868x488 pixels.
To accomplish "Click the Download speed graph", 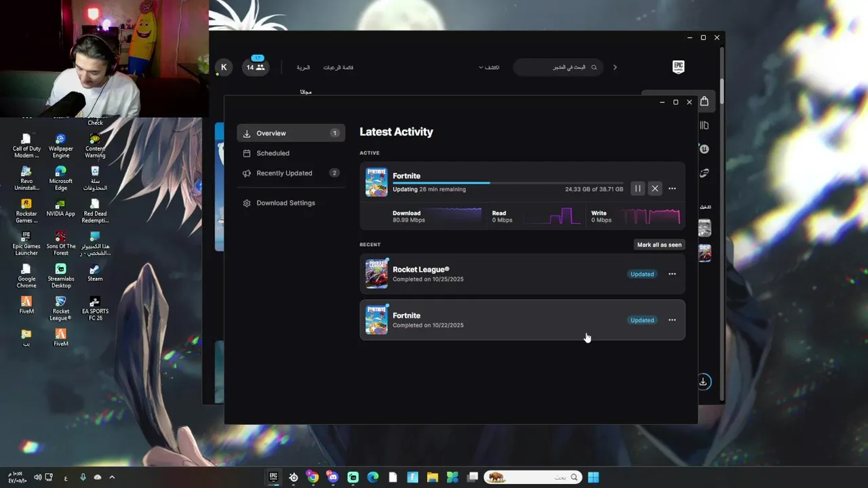I will [454, 216].
